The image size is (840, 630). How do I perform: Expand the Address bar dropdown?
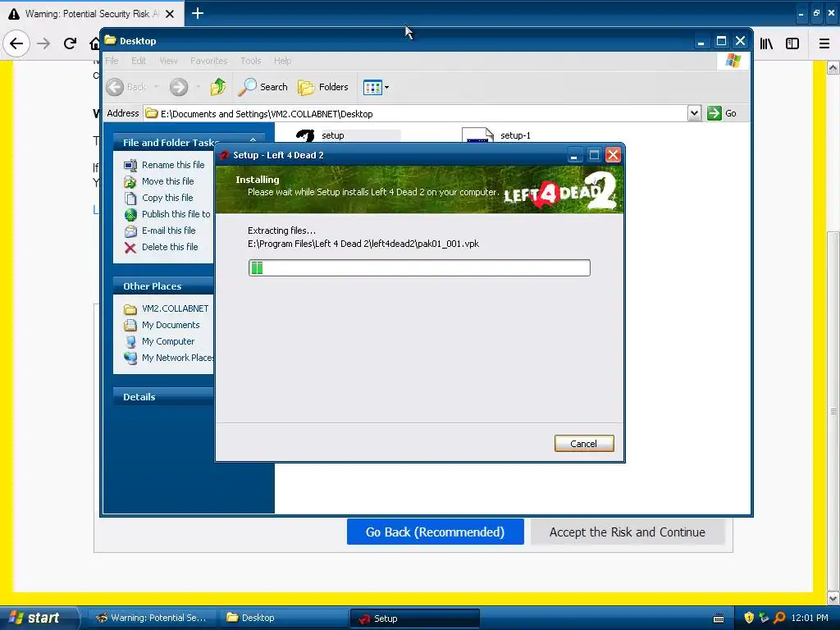(694, 113)
